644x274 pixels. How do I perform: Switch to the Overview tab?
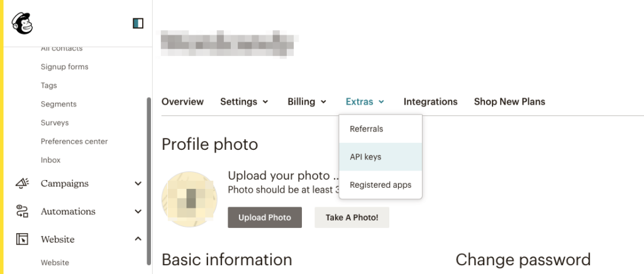click(182, 101)
